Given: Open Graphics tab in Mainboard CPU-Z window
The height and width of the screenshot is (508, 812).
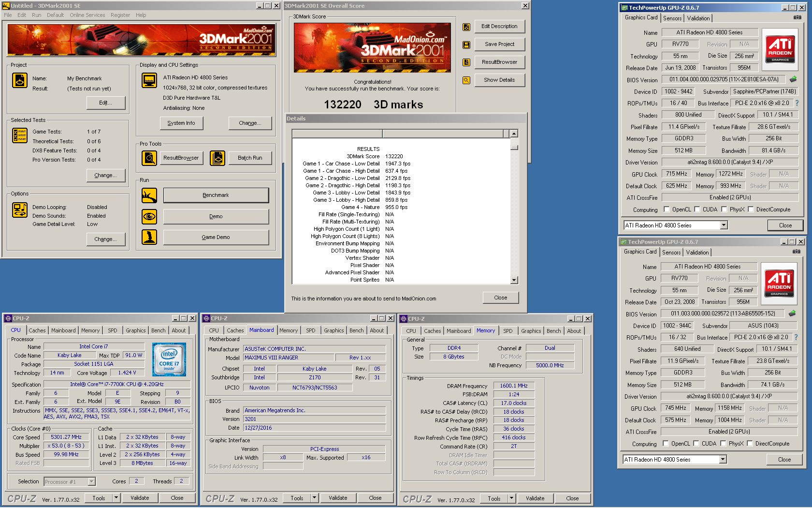Looking at the screenshot, I should pyautogui.click(x=334, y=330).
